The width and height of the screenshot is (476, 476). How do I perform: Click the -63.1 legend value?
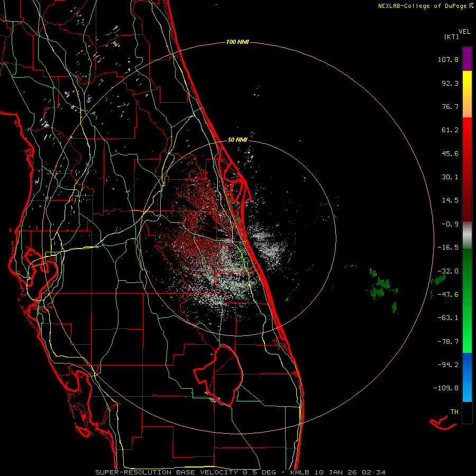pyautogui.click(x=448, y=318)
